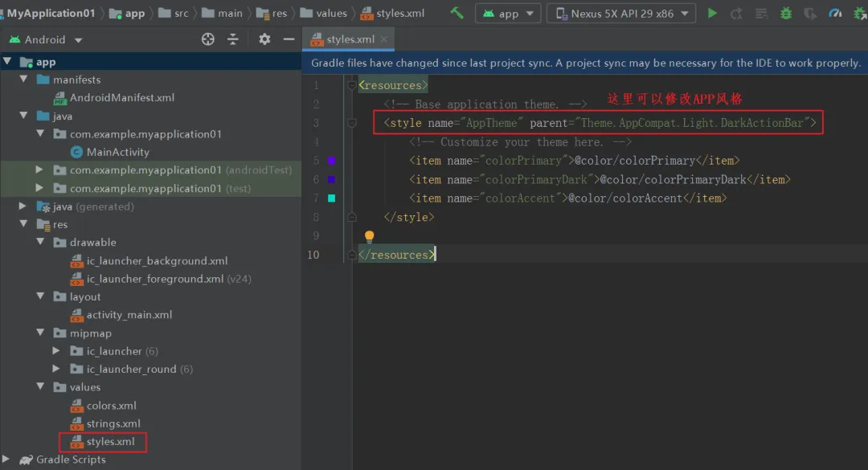868x470 pixels.
Task: Toggle fold marker beside resources opening tag
Action: pyautogui.click(x=351, y=85)
